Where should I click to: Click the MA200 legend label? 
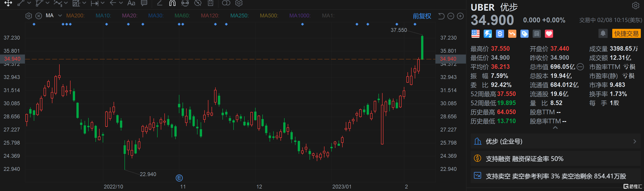click(75, 16)
